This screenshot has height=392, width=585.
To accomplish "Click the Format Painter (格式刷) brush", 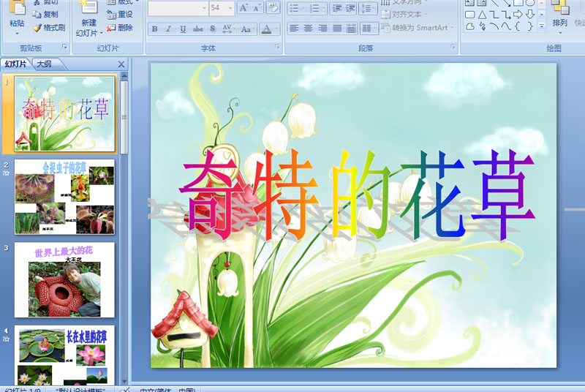I will click(49, 28).
